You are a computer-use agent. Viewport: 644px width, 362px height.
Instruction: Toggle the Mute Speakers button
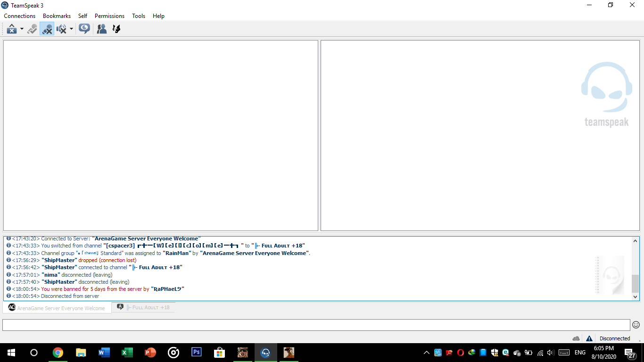coord(61,29)
